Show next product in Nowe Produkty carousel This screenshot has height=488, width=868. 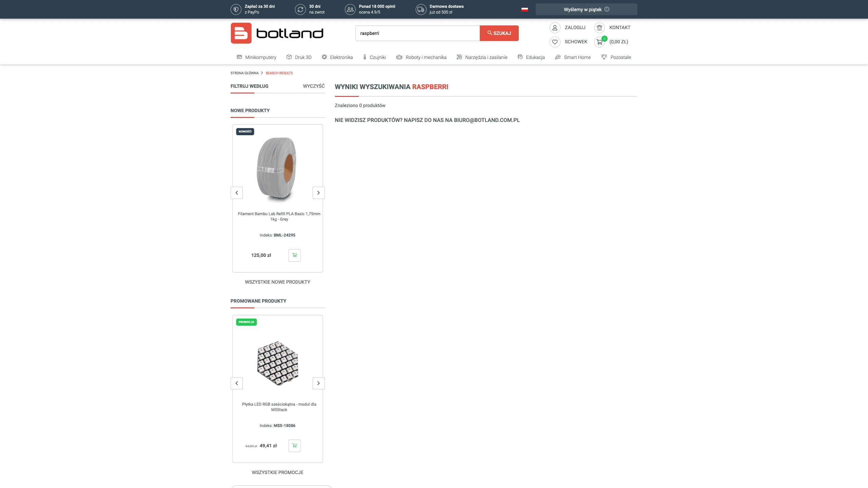click(x=318, y=193)
